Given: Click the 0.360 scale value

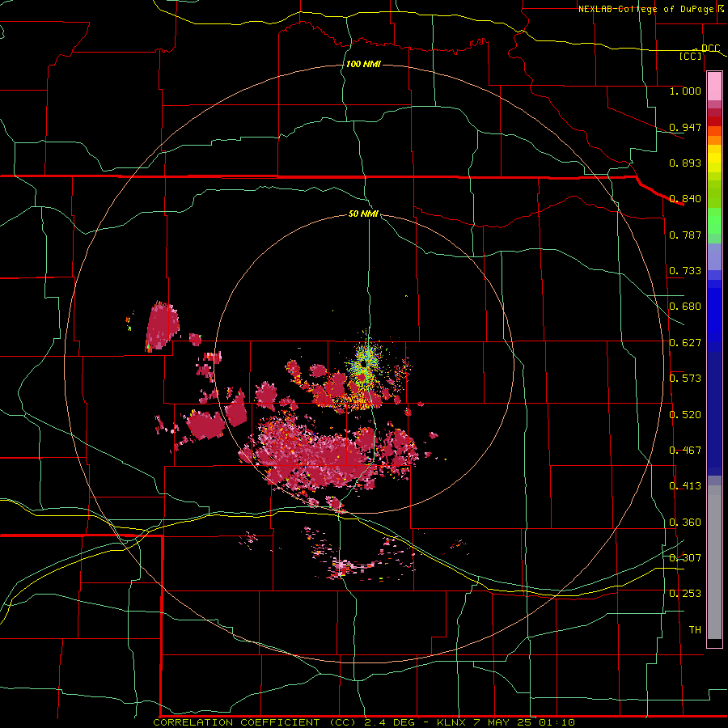Looking at the screenshot, I should click(685, 522).
